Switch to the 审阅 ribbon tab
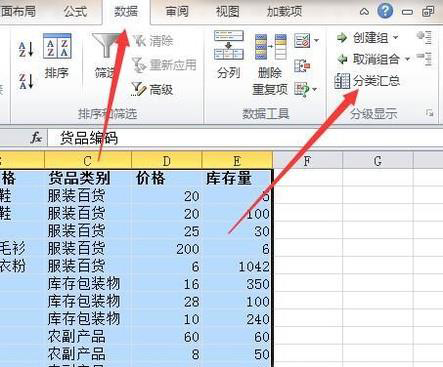Screen dimensions: 443x367 coord(177,12)
